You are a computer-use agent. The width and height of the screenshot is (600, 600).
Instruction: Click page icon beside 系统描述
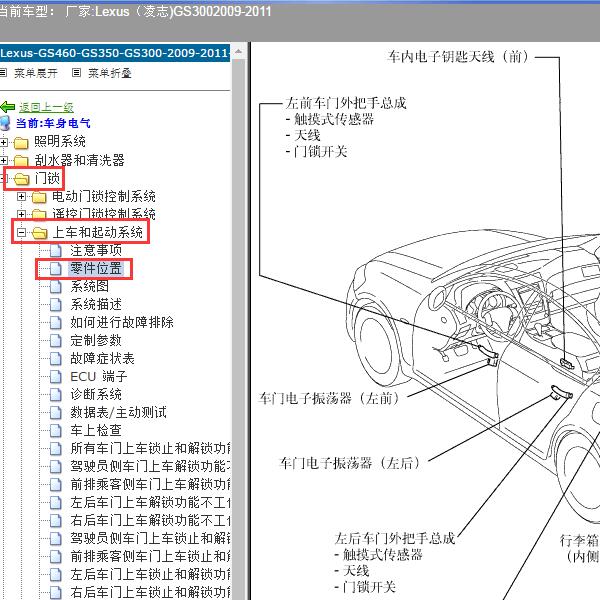[x=56, y=305]
